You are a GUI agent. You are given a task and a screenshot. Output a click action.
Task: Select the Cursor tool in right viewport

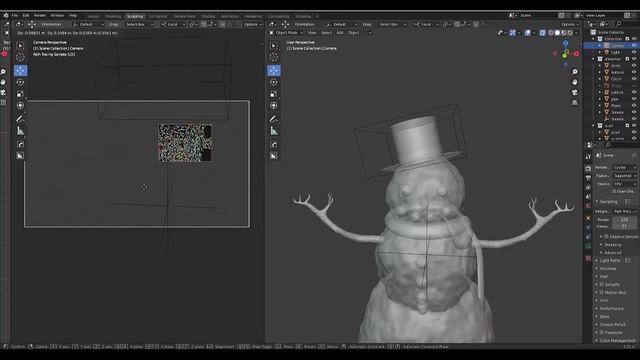point(274,57)
